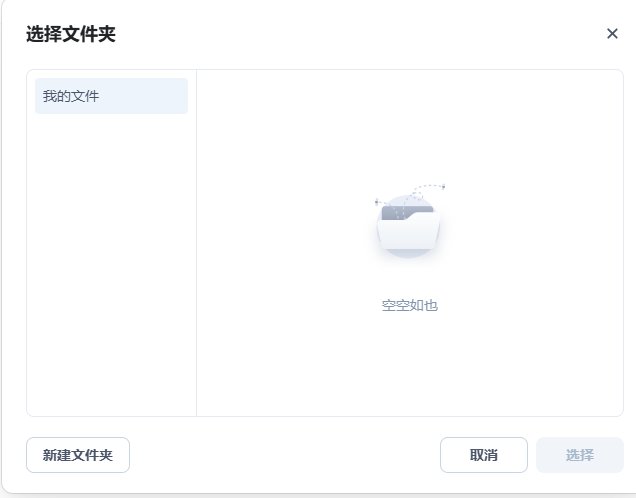Close the 选择文件夹 dialog with the X

(612, 34)
